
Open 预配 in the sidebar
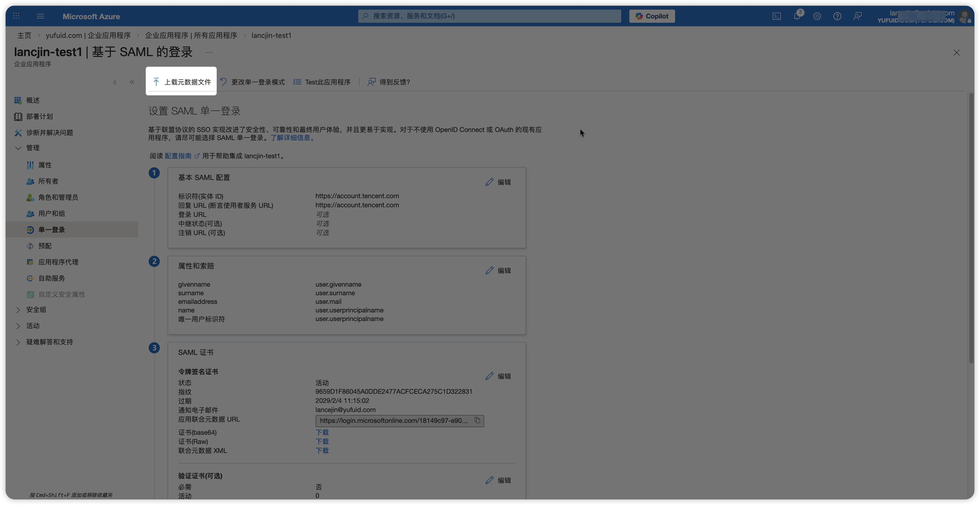[x=44, y=246]
